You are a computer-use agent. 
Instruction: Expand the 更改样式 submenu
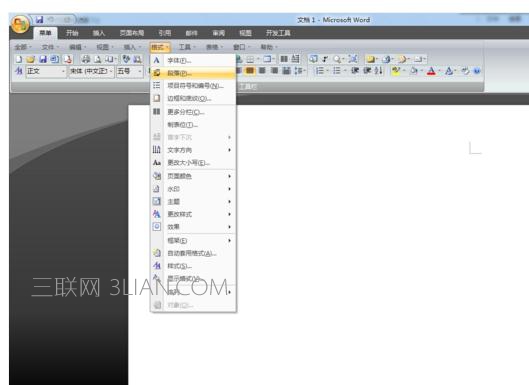click(x=193, y=214)
